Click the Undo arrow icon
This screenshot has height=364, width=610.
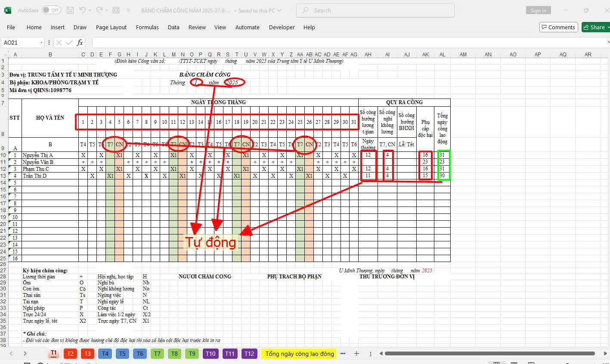coord(83,10)
